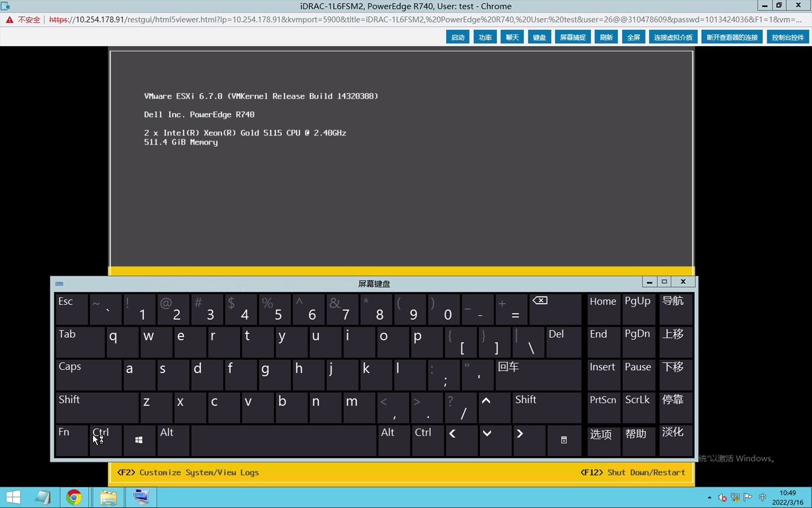Viewport: 812px width, 508px height.
Task: Click the 淡化 fade key
Action: click(675, 440)
